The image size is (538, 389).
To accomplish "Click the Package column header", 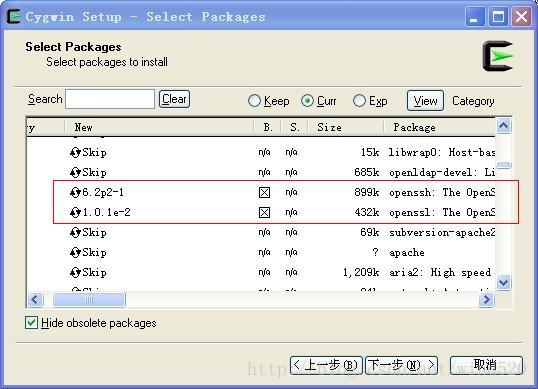I will (439, 128).
